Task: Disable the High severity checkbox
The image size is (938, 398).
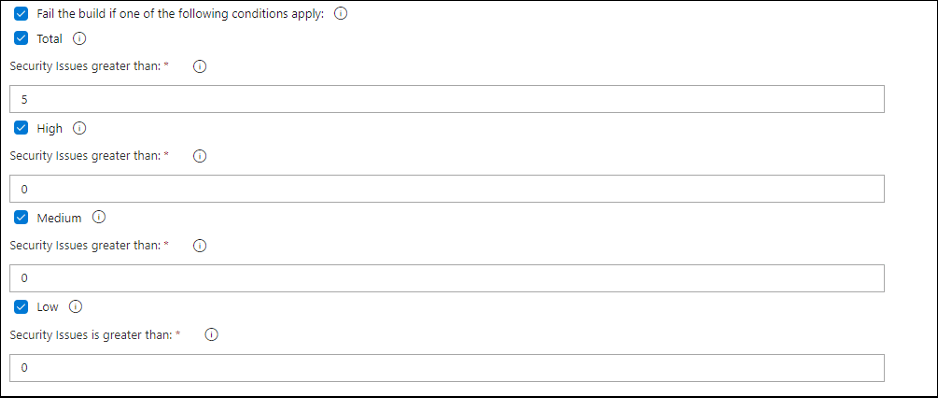Action: coord(21,128)
